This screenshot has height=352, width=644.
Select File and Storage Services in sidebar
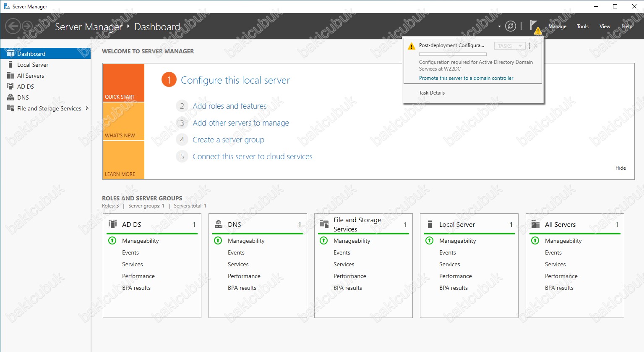click(49, 108)
